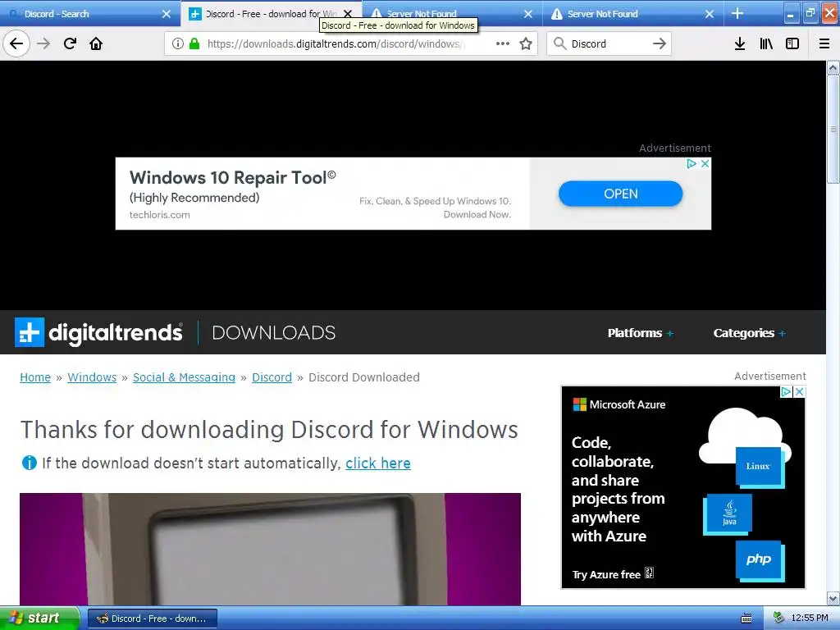Click the forward navigation arrow
840x630 pixels.
coord(43,43)
